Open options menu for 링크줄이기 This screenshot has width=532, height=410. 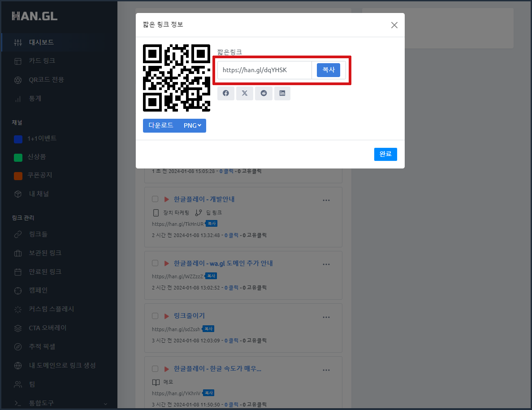tap(326, 317)
